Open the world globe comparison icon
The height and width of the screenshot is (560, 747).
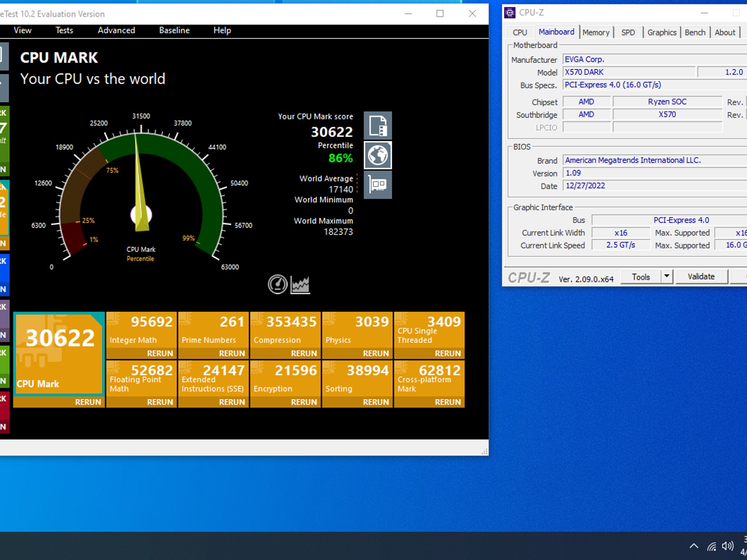(378, 155)
